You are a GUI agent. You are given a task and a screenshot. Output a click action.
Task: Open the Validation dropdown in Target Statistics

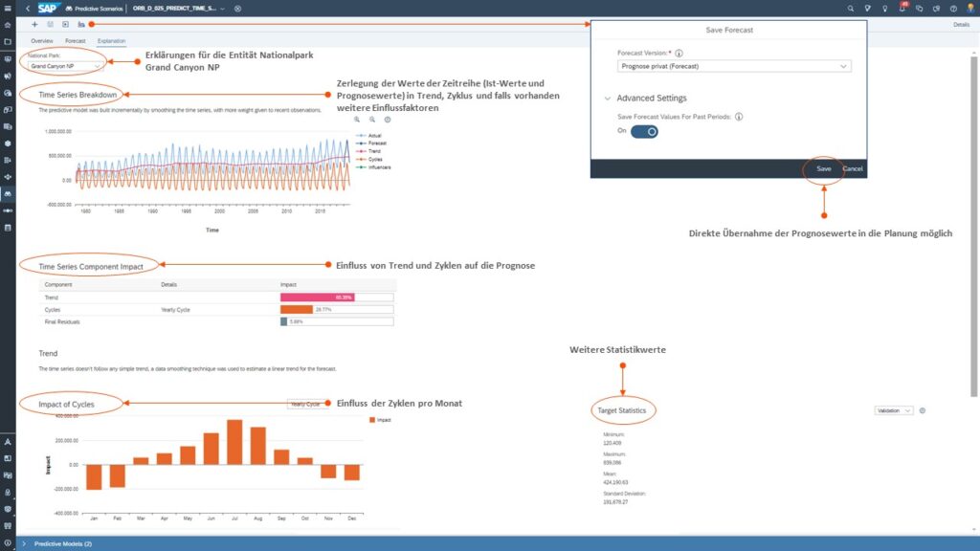point(894,410)
